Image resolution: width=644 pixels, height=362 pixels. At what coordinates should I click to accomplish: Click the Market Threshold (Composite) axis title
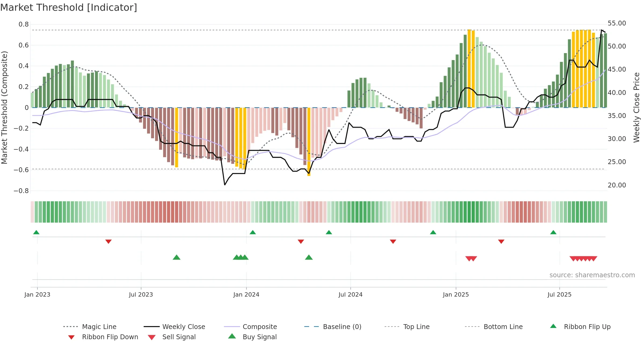[4, 107]
